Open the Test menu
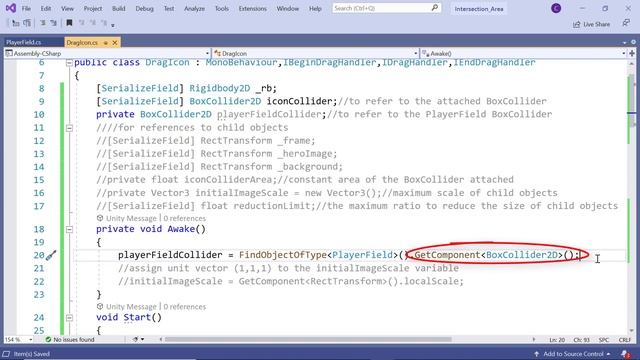Screen dimensions: 640x360 (169, 9)
